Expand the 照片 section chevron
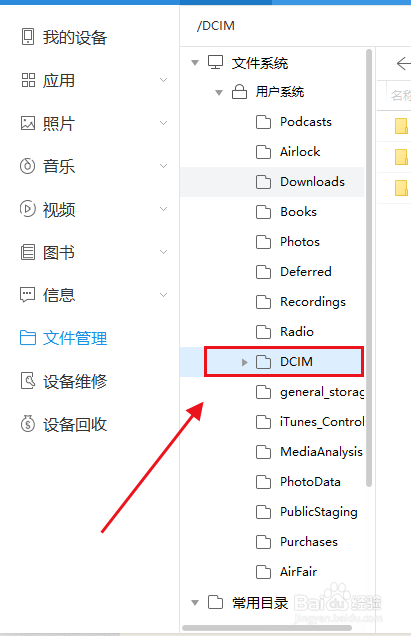The height and width of the screenshot is (636, 411). pyautogui.click(x=164, y=123)
